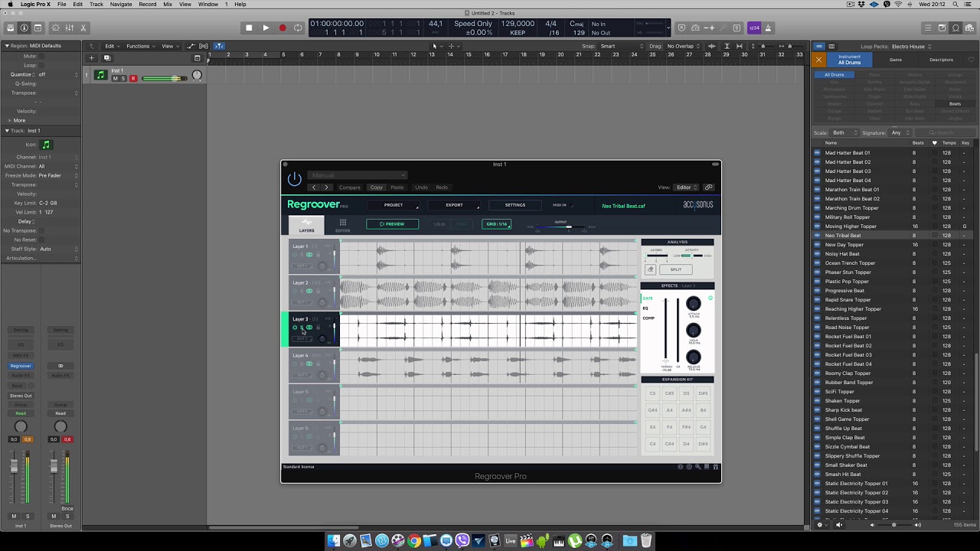The height and width of the screenshot is (551, 980).
Task: Click the Regroover Preview button
Action: (393, 224)
